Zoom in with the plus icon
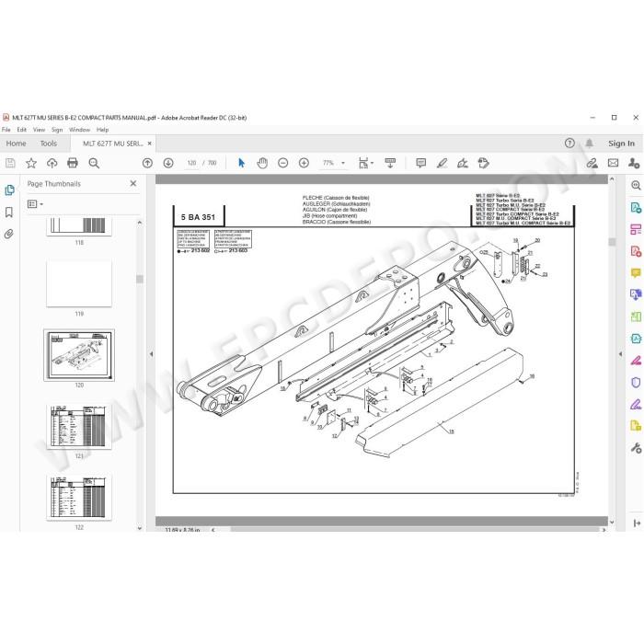The height and width of the screenshot is (644, 644). [304, 163]
